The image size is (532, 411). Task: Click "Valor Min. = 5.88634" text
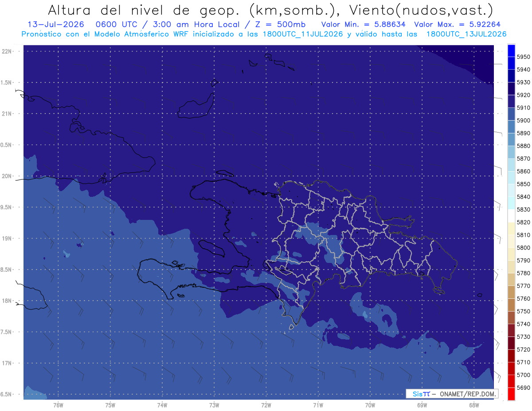363,24
